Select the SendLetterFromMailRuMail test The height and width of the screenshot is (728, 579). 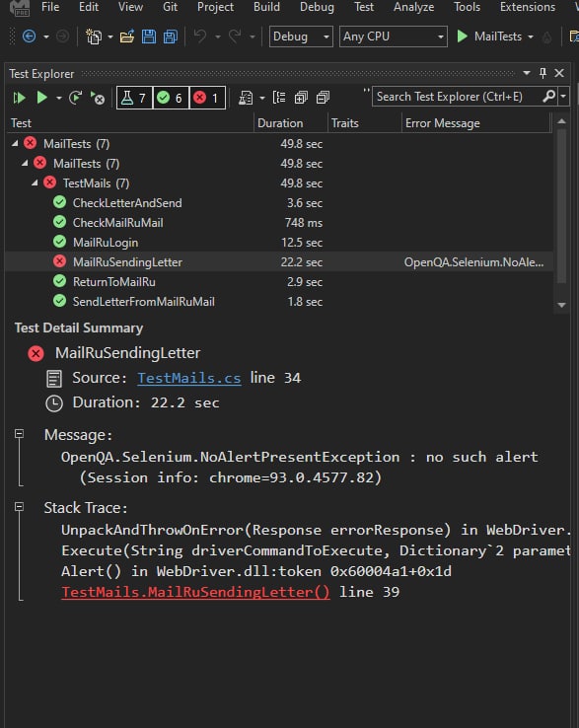pos(143,301)
